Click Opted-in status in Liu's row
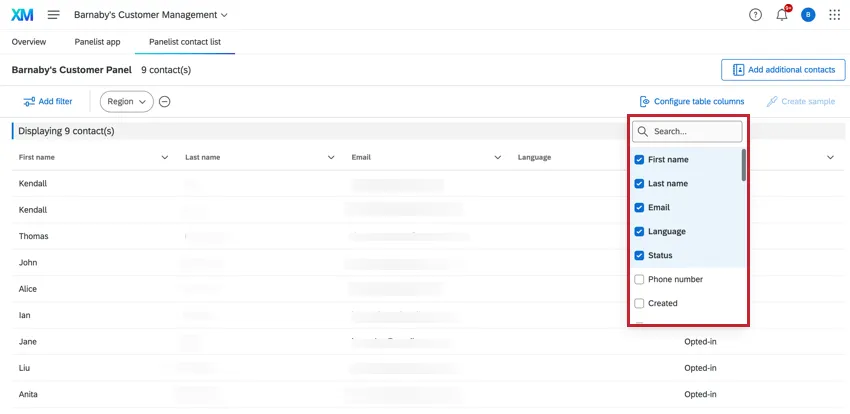Viewport: 850px width, 414px height. coord(700,368)
